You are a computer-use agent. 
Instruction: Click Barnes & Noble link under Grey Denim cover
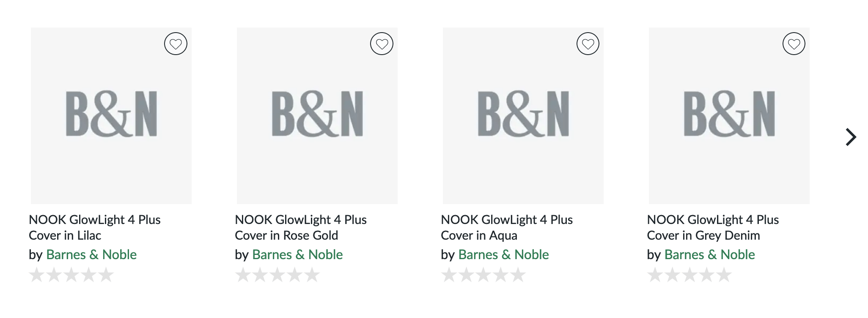coord(709,254)
